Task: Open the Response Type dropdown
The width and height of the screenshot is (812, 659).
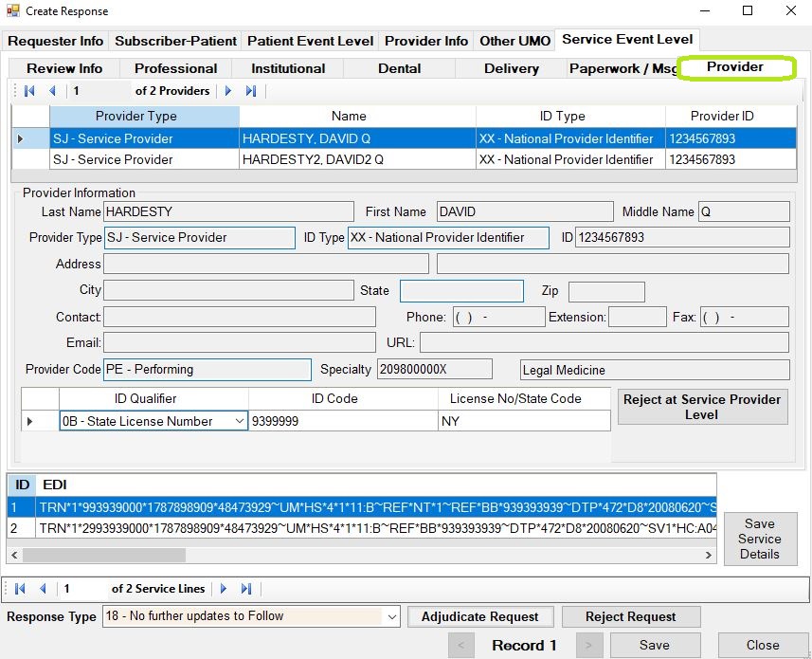Action: tap(392, 616)
